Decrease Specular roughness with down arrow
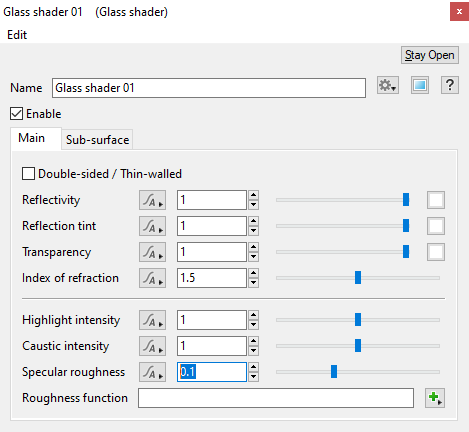 click(x=254, y=377)
